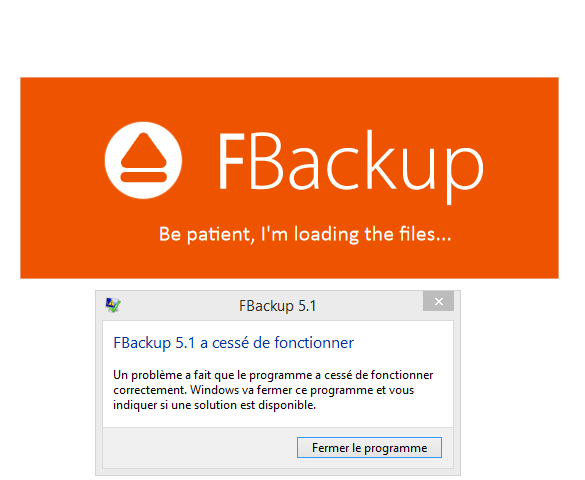Screen dimensions: 585x480
Task: Click the blue "a cessé de fonctionner" heading
Action: click(234, 343)
